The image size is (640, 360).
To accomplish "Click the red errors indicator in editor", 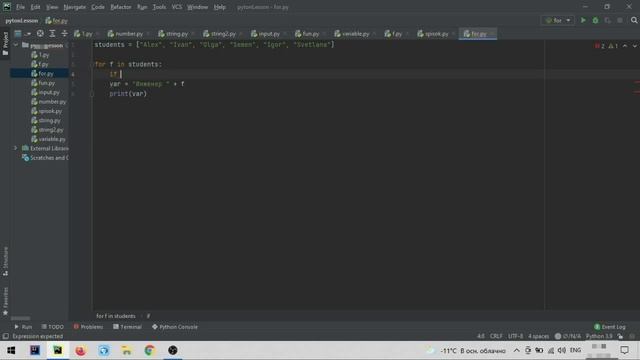I will pyautogui.click(x=600, y=46).
